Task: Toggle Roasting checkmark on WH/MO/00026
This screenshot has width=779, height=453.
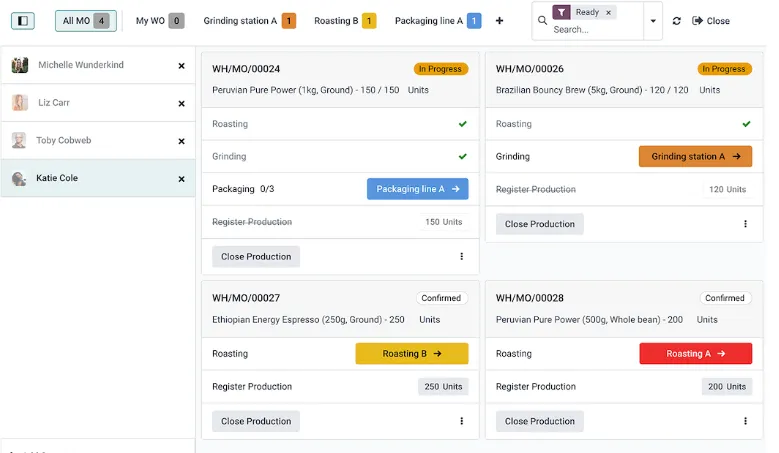Action: [x=746, y=124]
